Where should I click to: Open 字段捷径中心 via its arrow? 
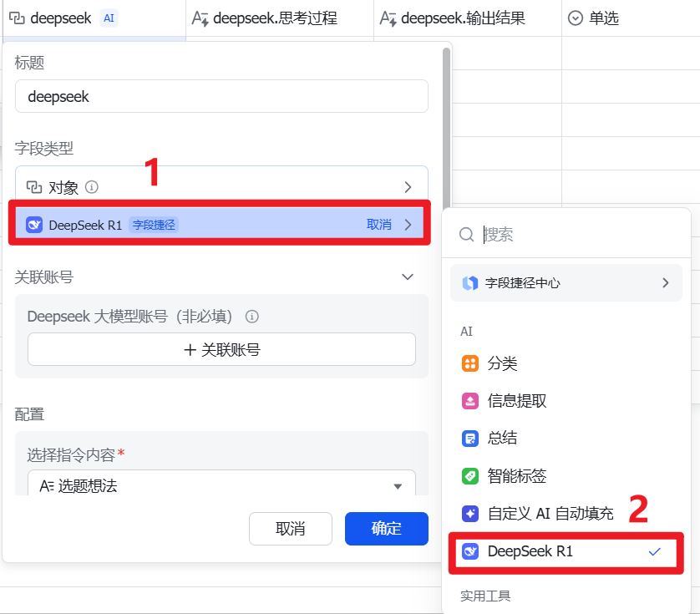[x=666, y=282]
